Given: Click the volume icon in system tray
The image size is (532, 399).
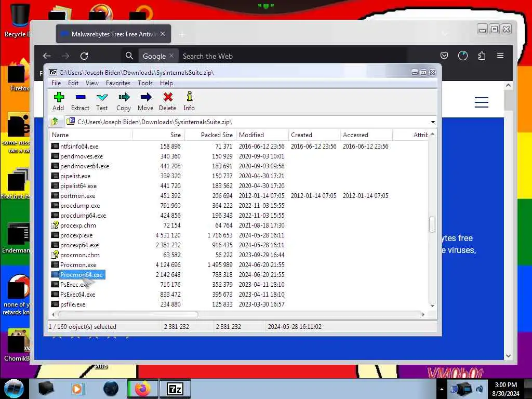Looking at the screenshot, I should coord(480,389).
